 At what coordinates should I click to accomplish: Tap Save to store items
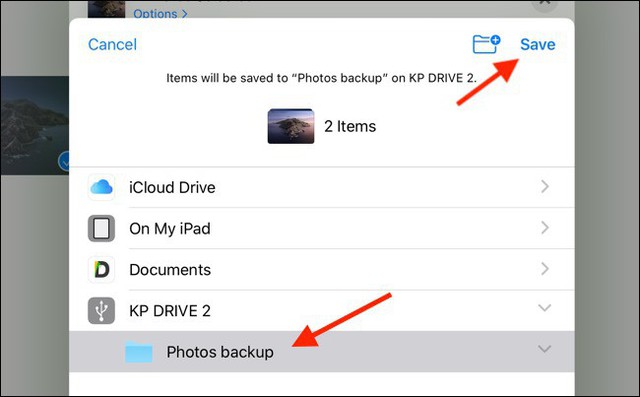pyautogui.click(x=538, y=44)
